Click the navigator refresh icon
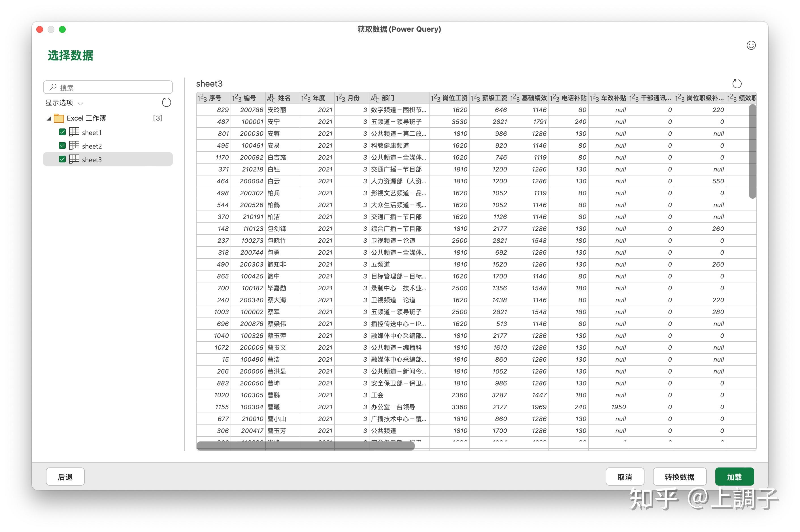This screenshot has width=800, height=532. 166,102
